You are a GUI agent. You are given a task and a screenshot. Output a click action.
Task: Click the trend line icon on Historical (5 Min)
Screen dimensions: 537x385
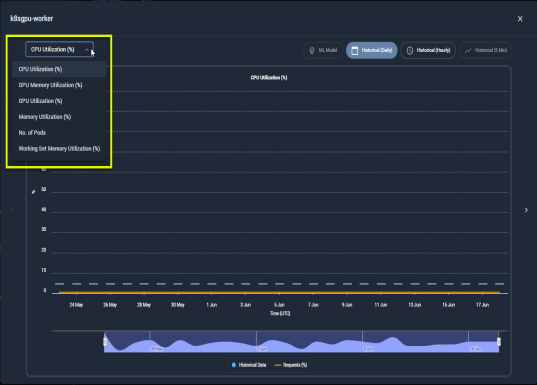(468, 51)
